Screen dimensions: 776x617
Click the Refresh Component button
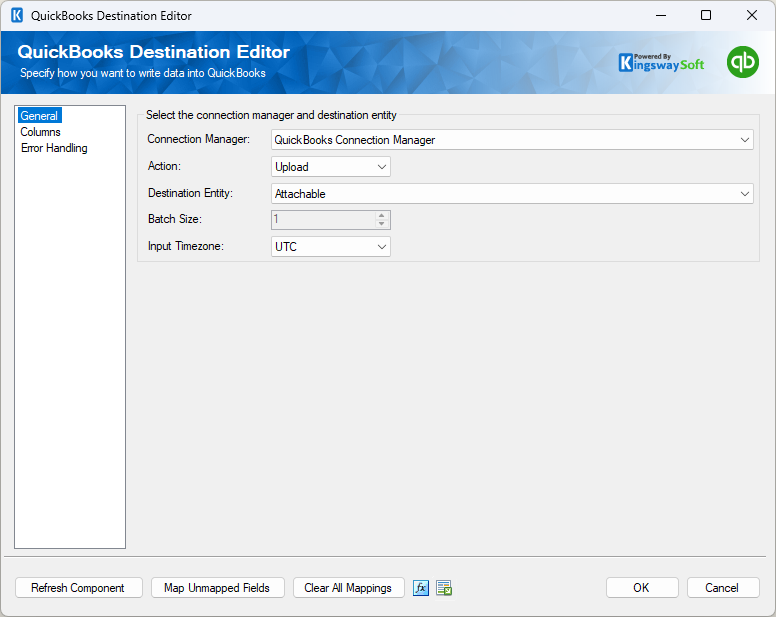click(x=79, y=588)
